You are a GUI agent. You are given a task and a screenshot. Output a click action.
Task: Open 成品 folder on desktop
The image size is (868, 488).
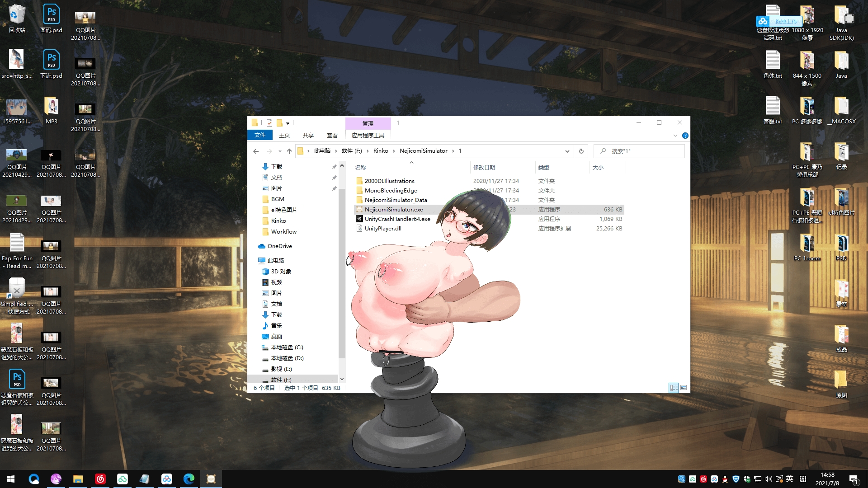tap(841, 338)
